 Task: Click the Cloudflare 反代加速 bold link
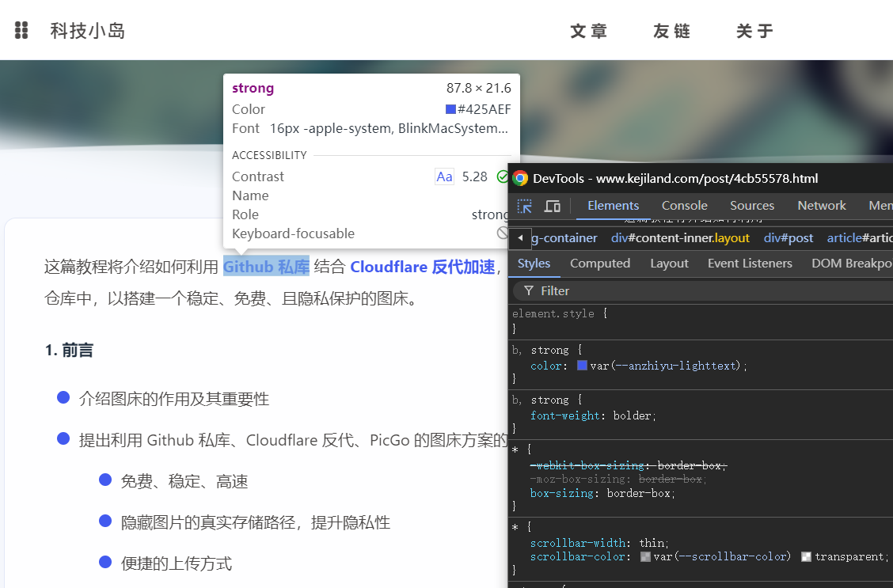(x=422, y=267)
